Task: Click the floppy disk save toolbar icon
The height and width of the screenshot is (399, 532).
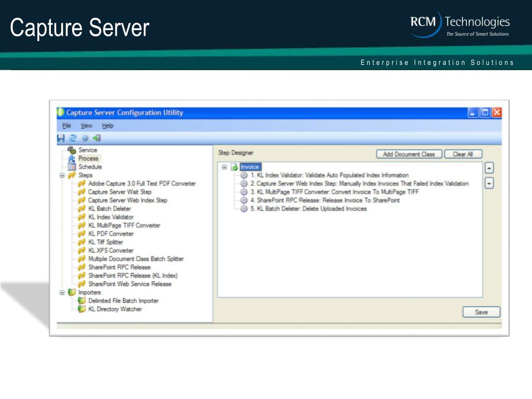Action: pos(61,138)
